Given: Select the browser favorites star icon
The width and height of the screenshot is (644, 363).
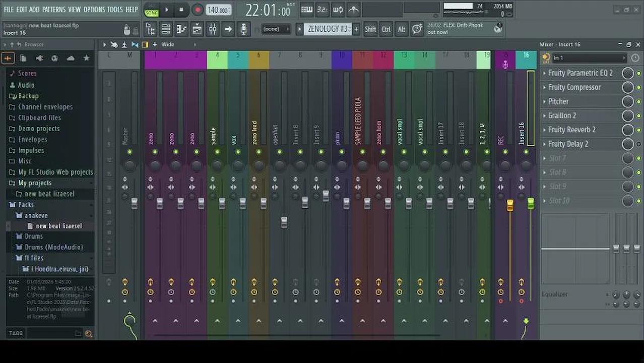Looking at the screenshot, I should 87,58.
